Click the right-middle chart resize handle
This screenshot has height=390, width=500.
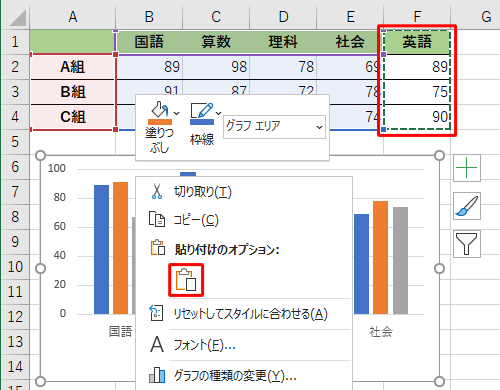[x=440, y=269]
